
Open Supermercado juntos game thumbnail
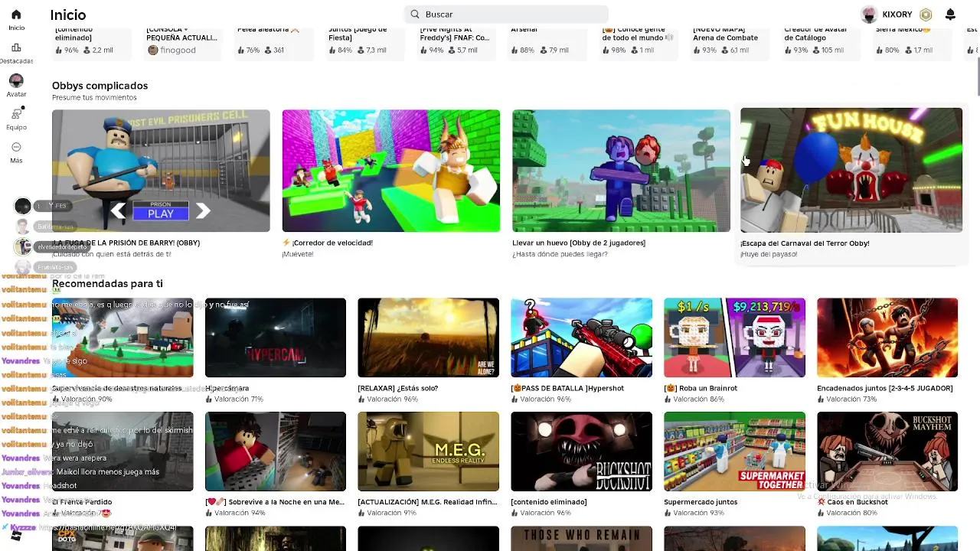click(x=735, y=452)
